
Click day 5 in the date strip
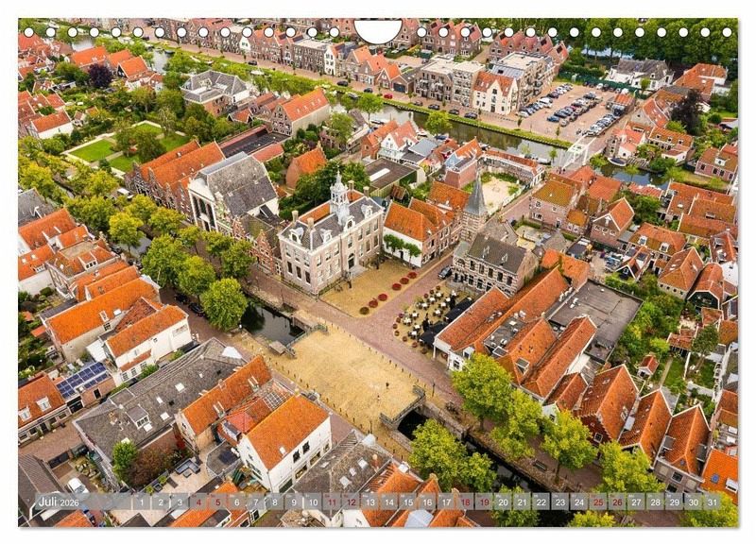point(218,502)
